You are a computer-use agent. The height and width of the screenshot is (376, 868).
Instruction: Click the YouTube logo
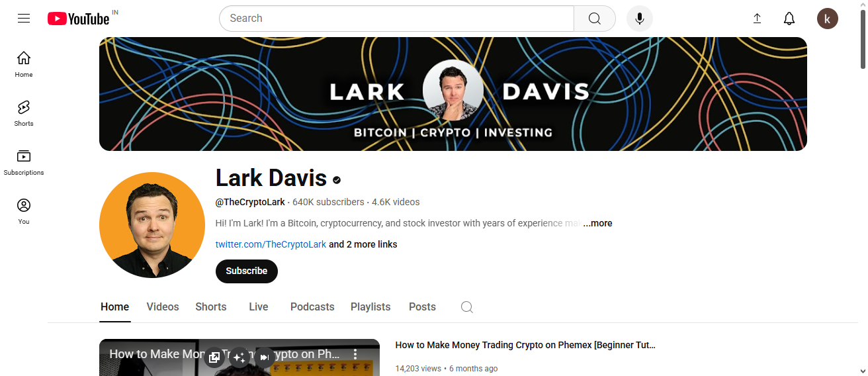click(x=78, y=19)
